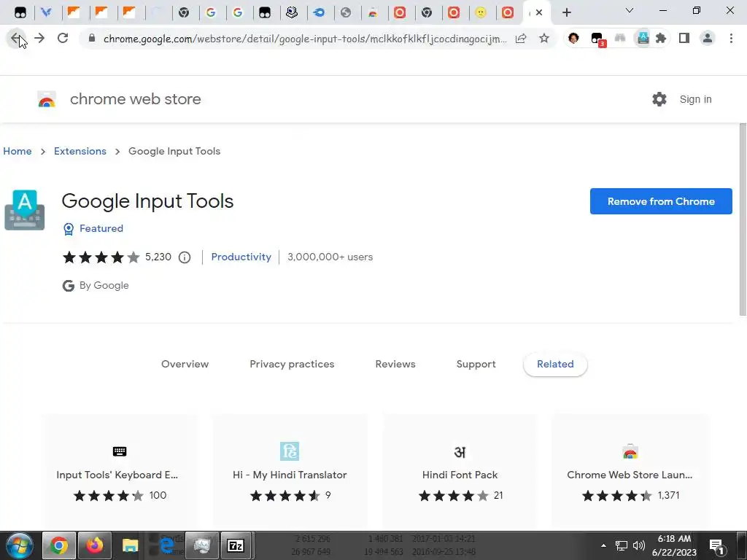Open the Windows Start button
The image size is (747, 560).
(18, 545)
